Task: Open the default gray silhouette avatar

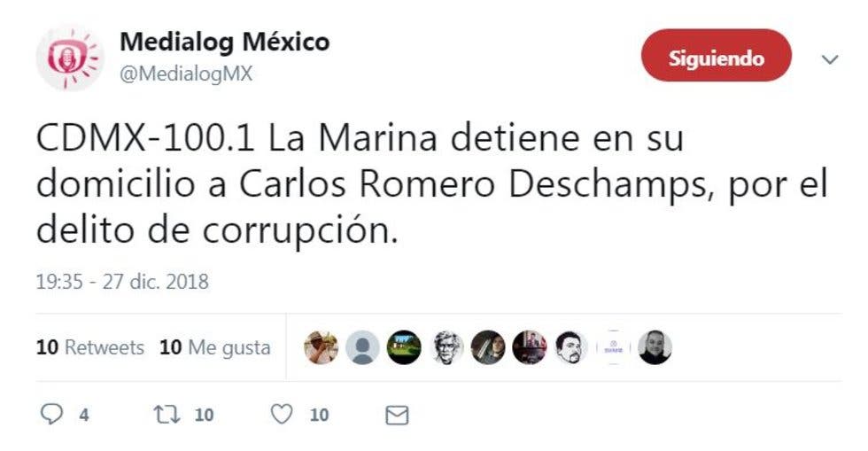Action: pos(362,347)
